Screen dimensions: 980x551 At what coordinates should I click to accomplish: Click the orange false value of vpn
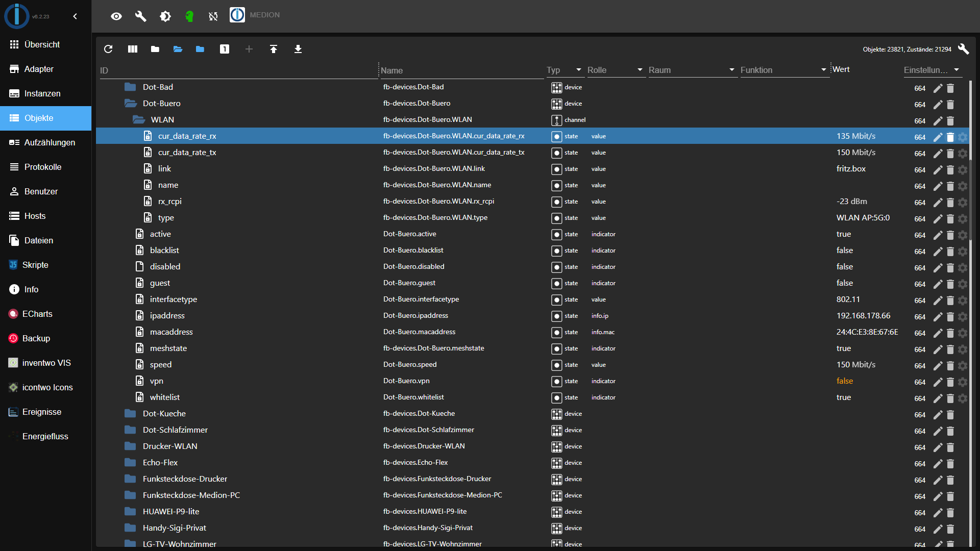(x=845, y=381)
